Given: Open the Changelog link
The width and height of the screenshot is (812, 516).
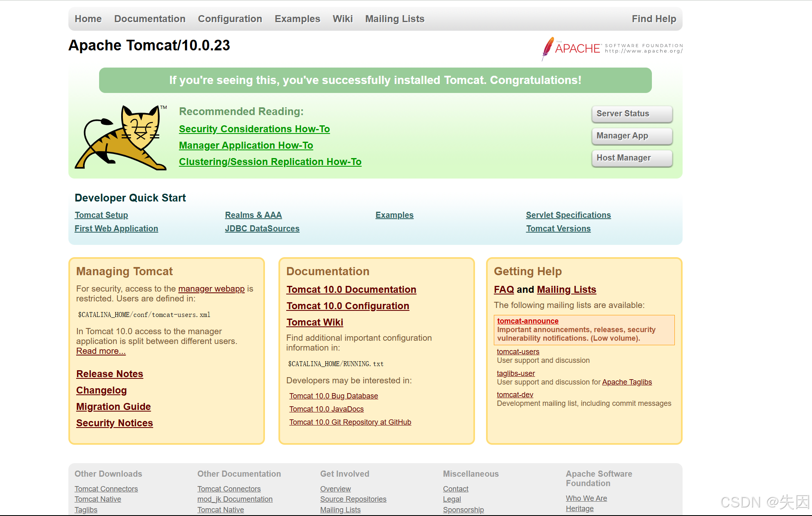Looking at the screenshot, I should point(102,390).
